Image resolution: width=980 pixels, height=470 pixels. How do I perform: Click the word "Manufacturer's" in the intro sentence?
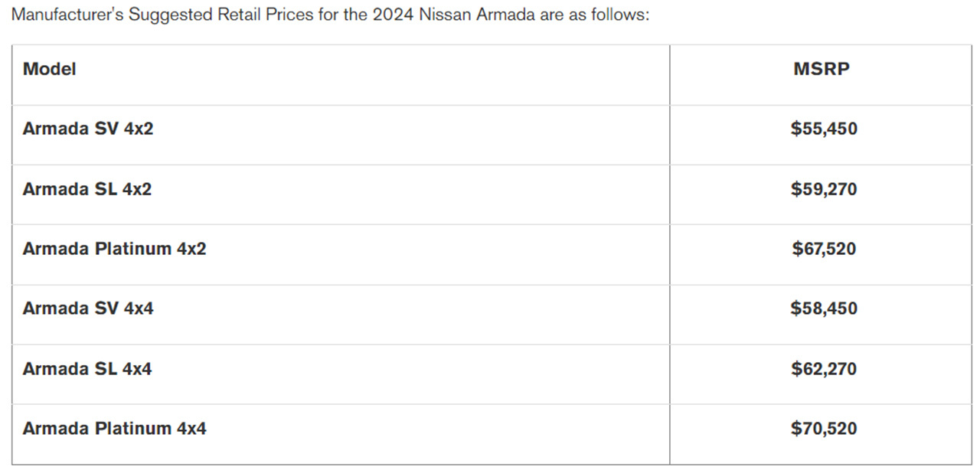67,16
